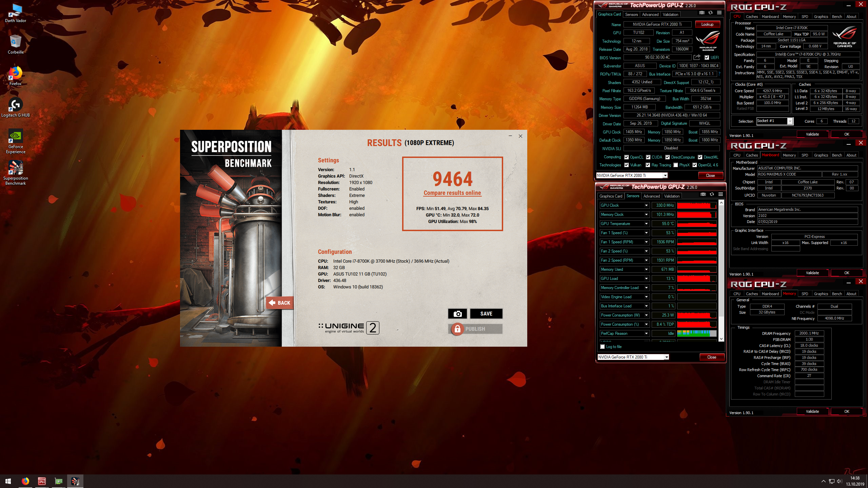Toggle the CUDA checkbox
Image resolution: width=868 pixels, height=488 pixels.
(x=648, y=157)
